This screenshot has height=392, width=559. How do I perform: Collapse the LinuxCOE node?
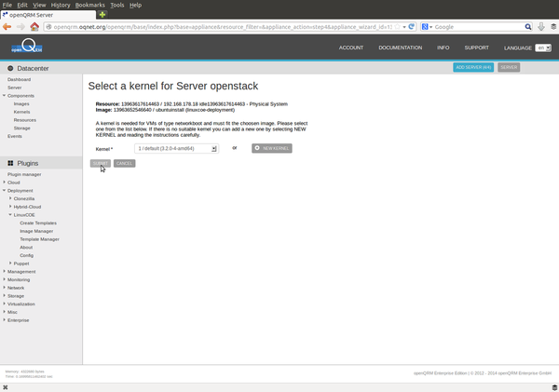click(x=10, y=214)
